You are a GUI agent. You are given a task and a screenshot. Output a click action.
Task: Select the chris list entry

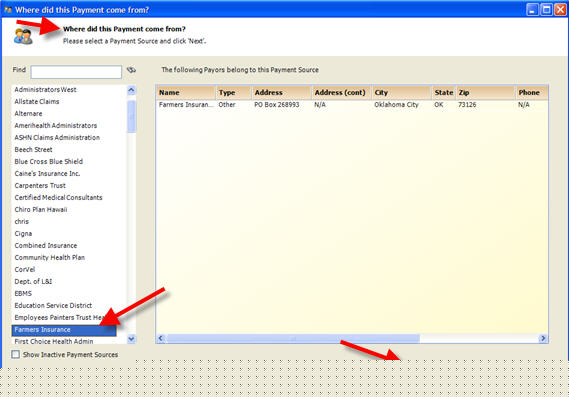click(x=21, y=221)
